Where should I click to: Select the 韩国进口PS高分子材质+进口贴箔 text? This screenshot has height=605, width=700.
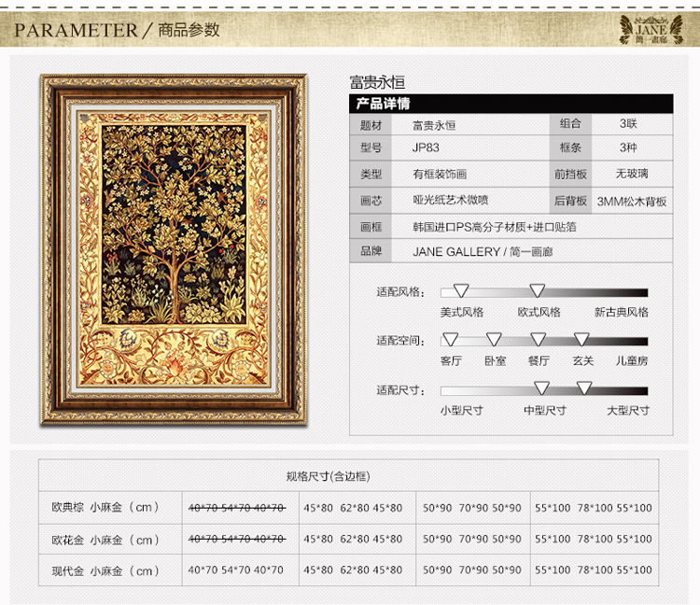coord(494,227)
